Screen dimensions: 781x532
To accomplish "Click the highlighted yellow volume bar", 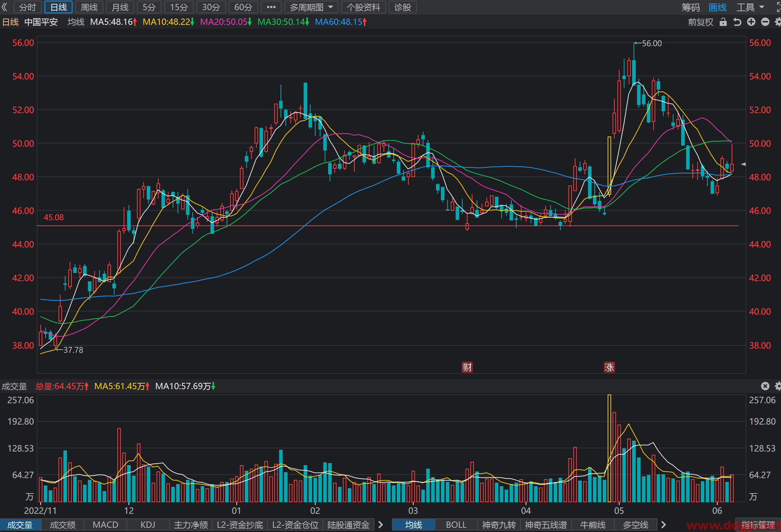I will click(609, 448).
